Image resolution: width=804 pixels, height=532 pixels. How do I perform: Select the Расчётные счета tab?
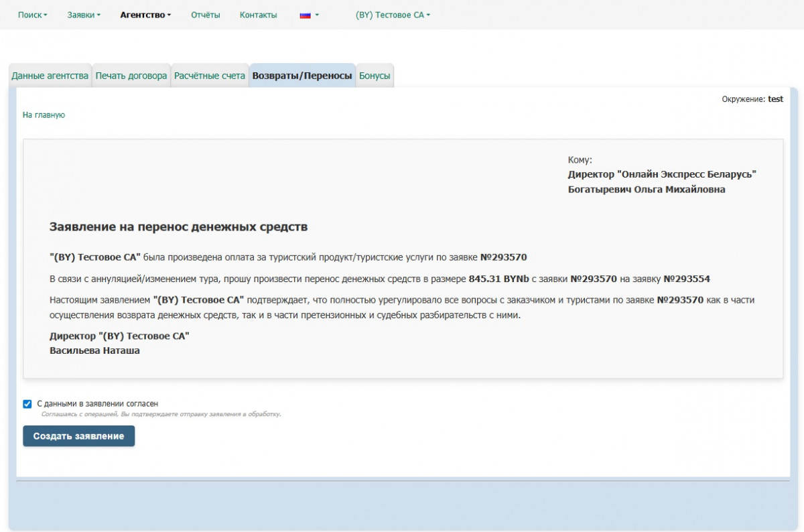point(210,76)
